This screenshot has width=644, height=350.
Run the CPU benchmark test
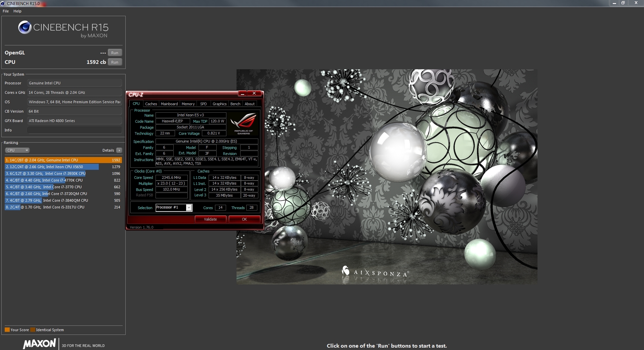pos(115,62)
